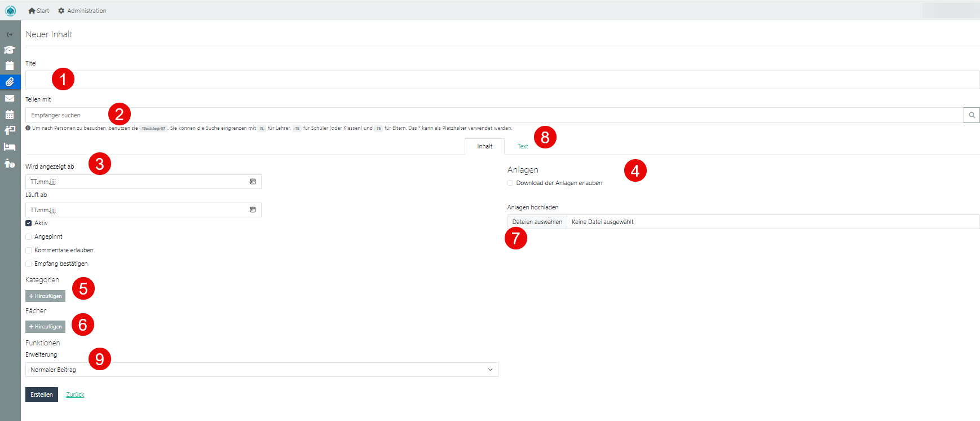Click the Dateien auswählen button
The height and width of the screenshot is (421, 980).
click(x=537, y=222)
